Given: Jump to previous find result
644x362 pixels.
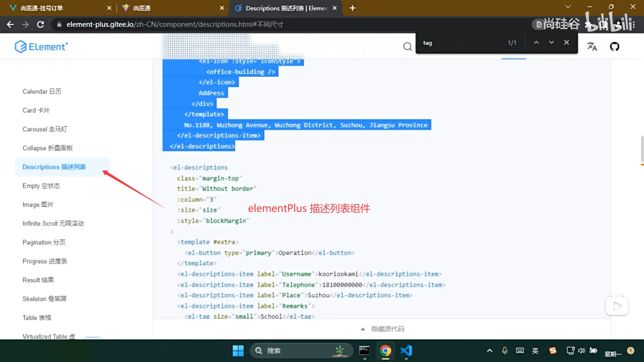Looking at the screenshot, I should [536, 43].
